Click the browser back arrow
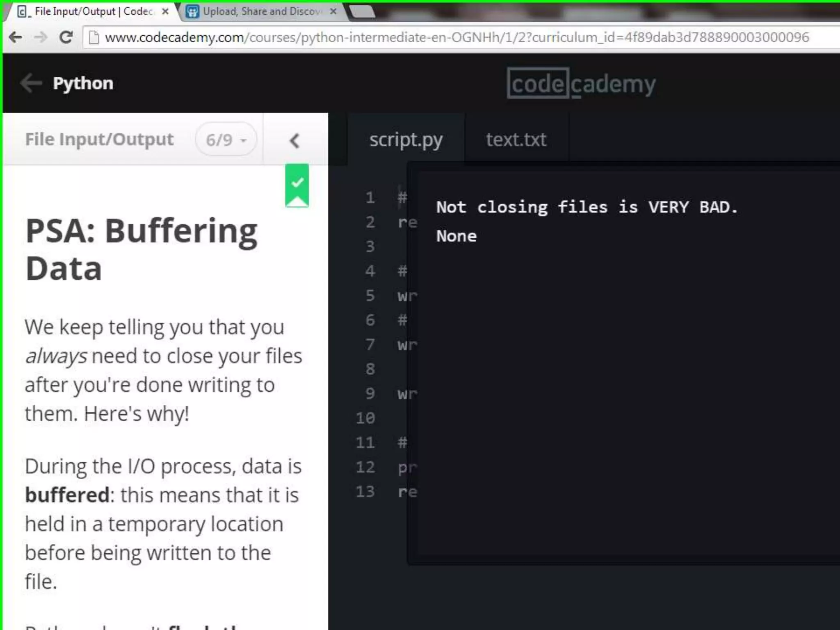Viewport: 840px width, 630px height. [x=15, y=37]
